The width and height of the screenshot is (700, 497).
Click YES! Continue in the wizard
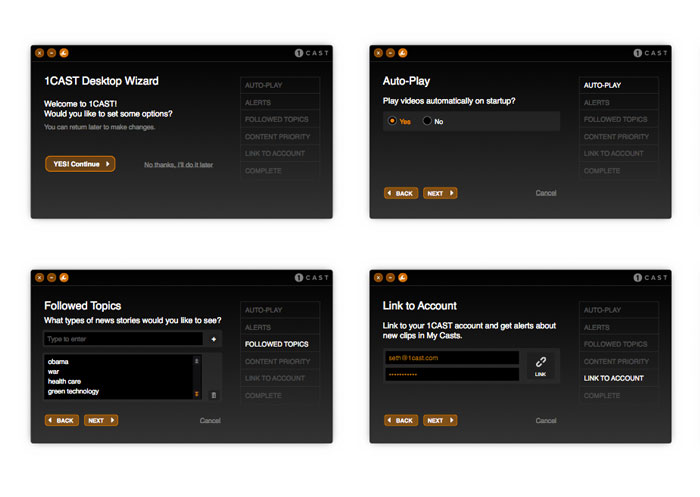80,164
